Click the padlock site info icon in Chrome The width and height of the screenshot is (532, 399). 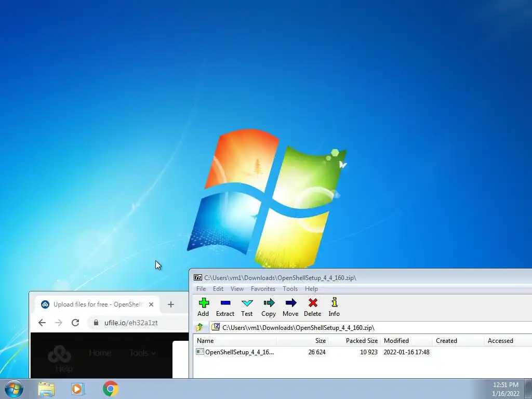96,323
